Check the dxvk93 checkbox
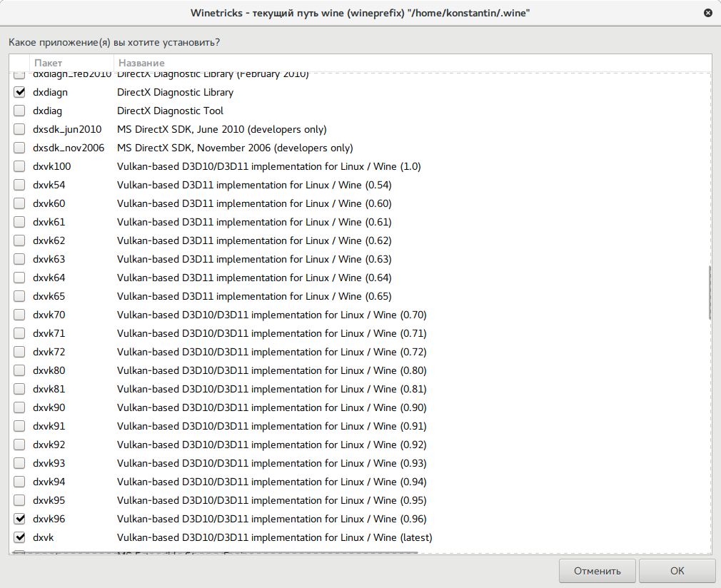The image size is (721, 588). (19, 463)
